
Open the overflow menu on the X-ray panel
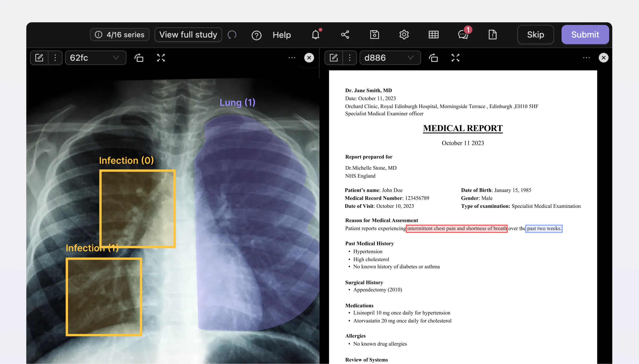click(292, 58)
